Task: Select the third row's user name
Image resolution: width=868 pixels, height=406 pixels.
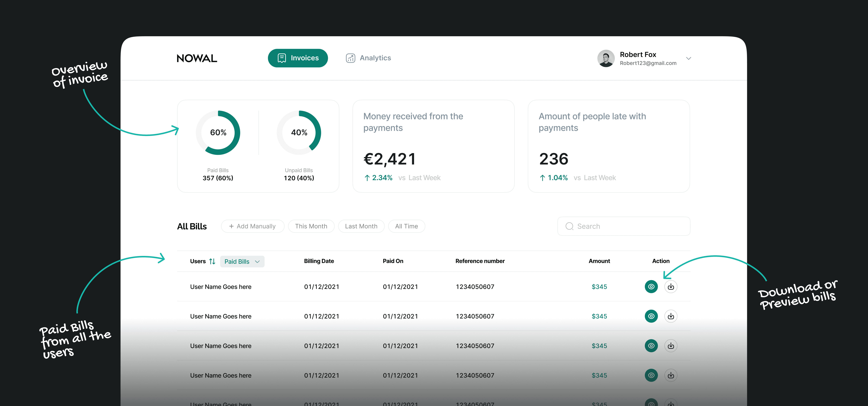Action: 221,346
